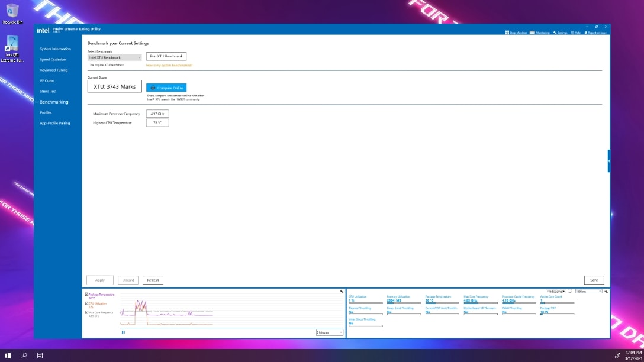Click the Package TDP monitor tile
The image size is (644, 362).
(x=557, y=311)
